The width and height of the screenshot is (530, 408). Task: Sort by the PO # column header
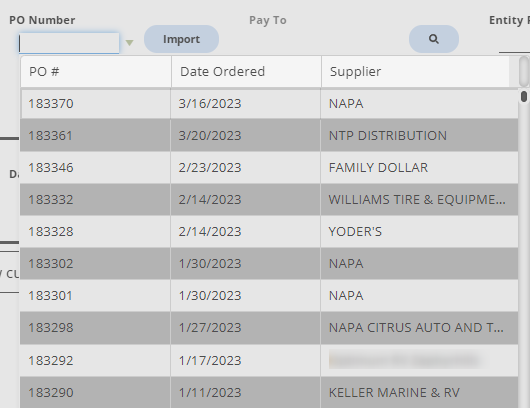(96, 72)
